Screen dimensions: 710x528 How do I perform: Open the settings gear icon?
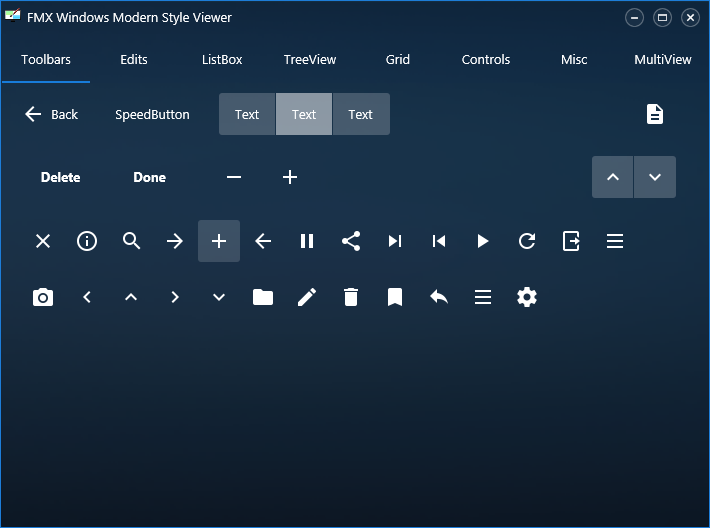point(527,297)
